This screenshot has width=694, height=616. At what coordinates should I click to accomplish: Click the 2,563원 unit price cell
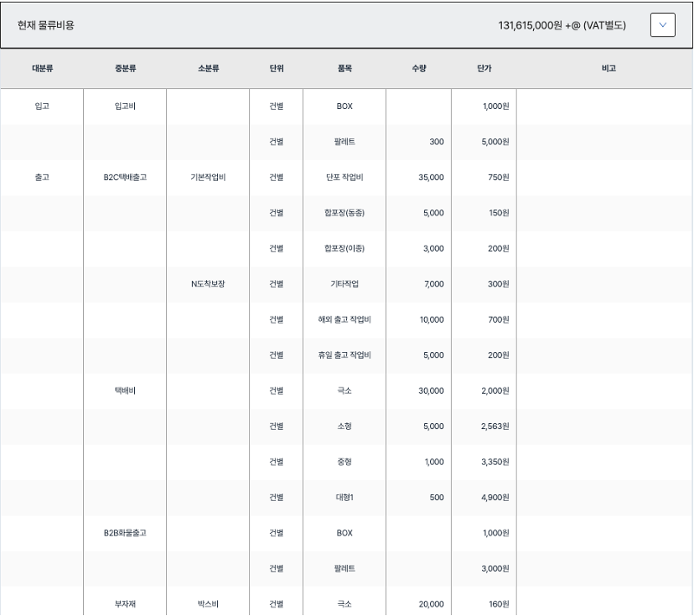(x=495, y=426)
